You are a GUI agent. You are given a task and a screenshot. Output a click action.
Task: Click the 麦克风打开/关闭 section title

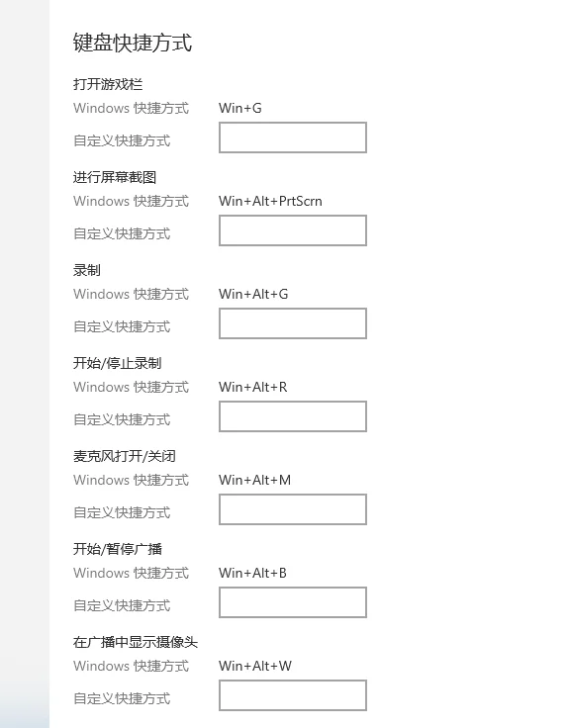pos(125,456)
